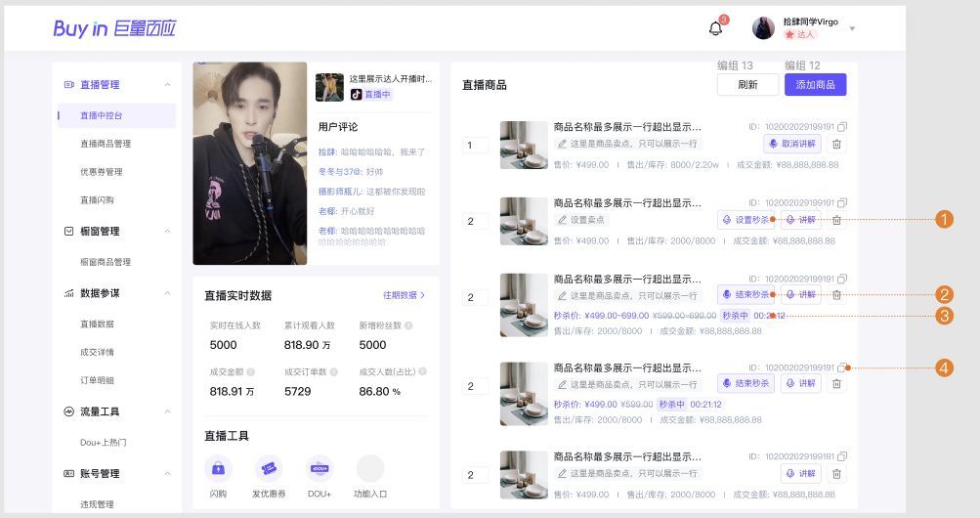The image size is (980, 518).
Task: Click the 设置卖点 edit tag
Action: 581,220
